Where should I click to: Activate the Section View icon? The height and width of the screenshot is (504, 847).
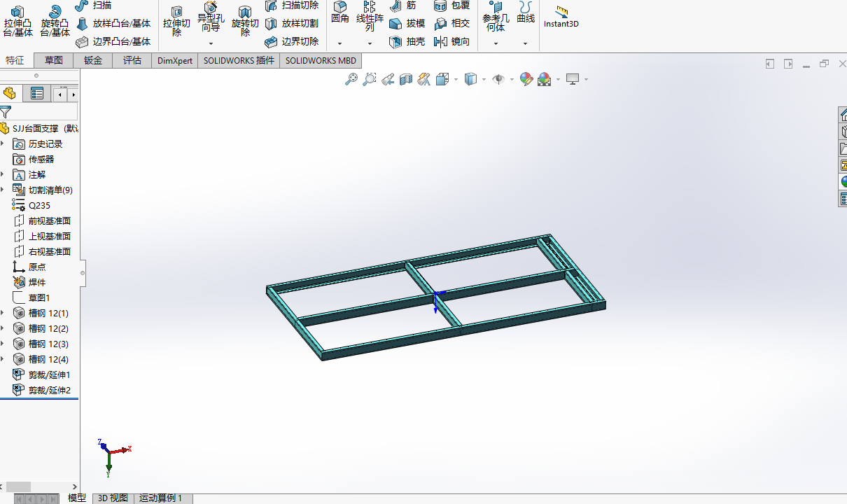point(406,80)
